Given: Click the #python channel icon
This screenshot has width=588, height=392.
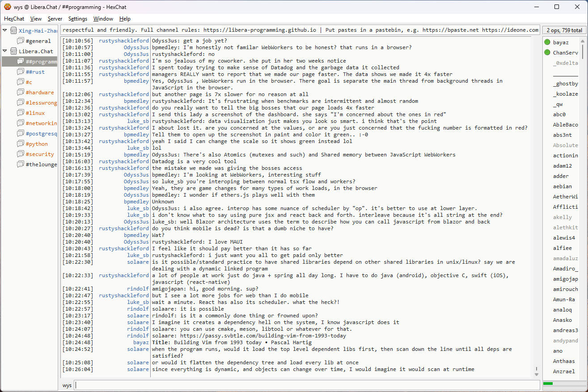Looking at the screenshot, I should pos(21,144).
